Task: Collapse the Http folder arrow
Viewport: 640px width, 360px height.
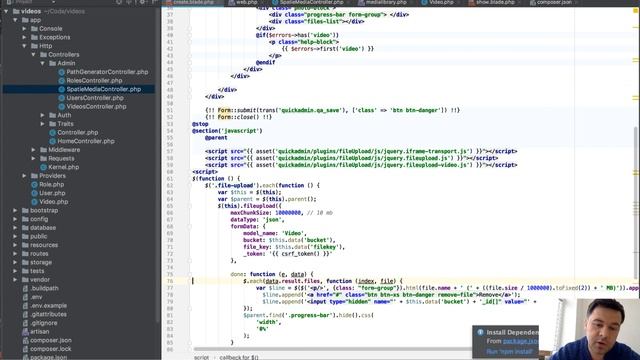Action: click(24, 46)
